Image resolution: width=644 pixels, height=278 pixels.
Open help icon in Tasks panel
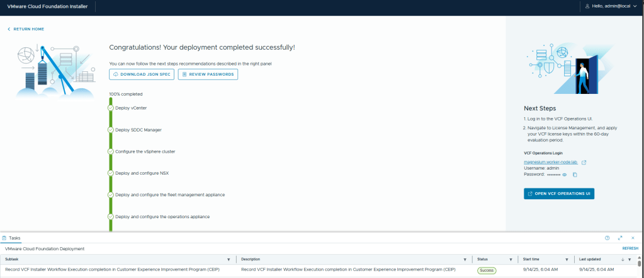pyautogui.click(x=607, y=238)
